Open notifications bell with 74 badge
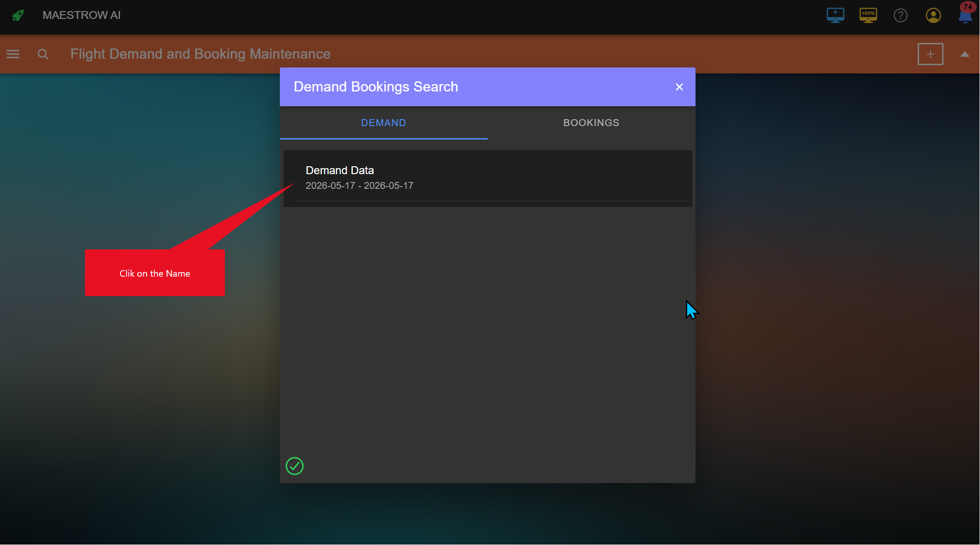This screenshot has width=980, height=545. pos(966,13)
